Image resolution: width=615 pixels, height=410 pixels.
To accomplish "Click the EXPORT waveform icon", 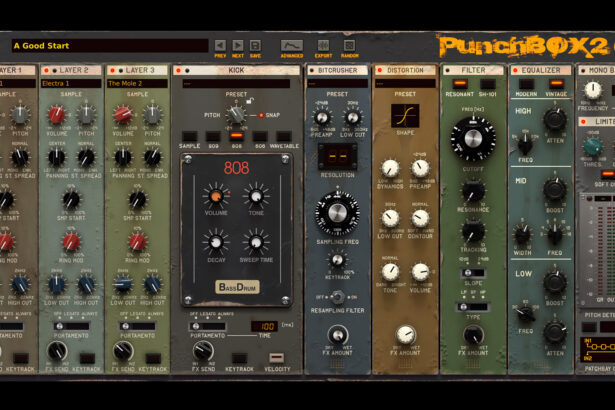I will [323, 46].
